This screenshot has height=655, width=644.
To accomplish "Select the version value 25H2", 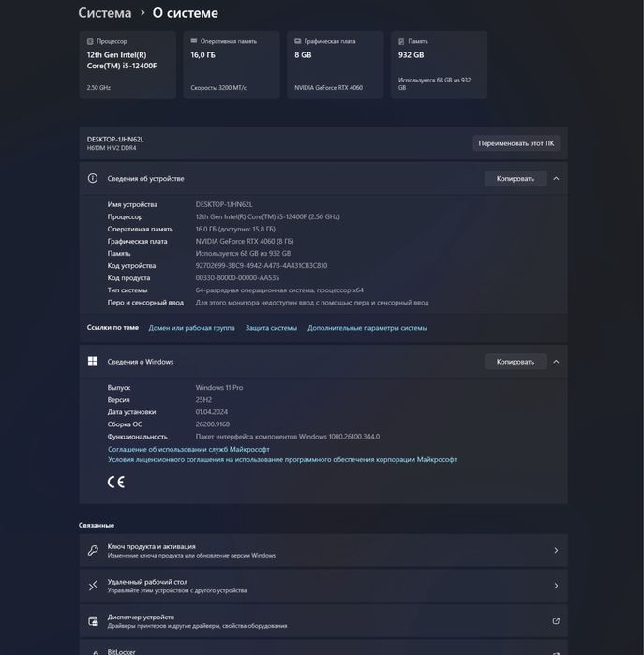I will [x=203, y=400].
